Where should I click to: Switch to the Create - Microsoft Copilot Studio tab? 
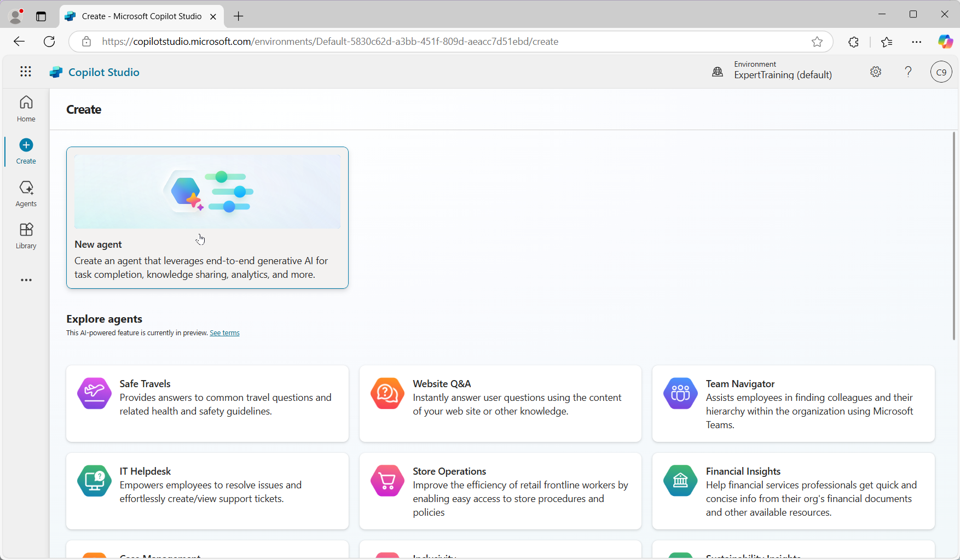(140, 16)
